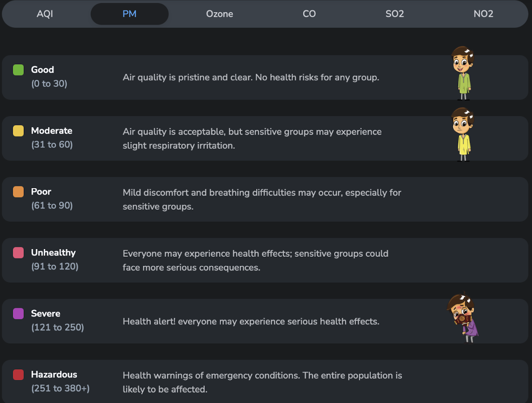Image resolution: width=532 pixels, height=403 pixels.
Task: Select the Poor (61 to 90) range label
Action: pos(52,205)
